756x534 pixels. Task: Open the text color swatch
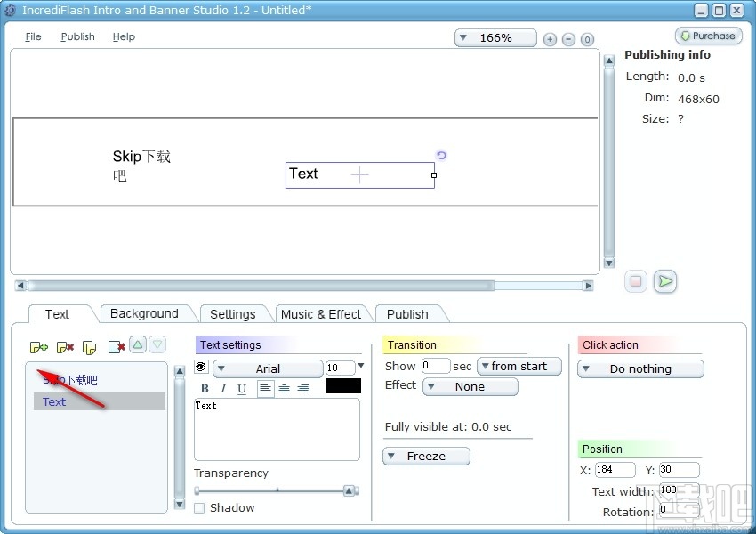click(x=343, y=386)
